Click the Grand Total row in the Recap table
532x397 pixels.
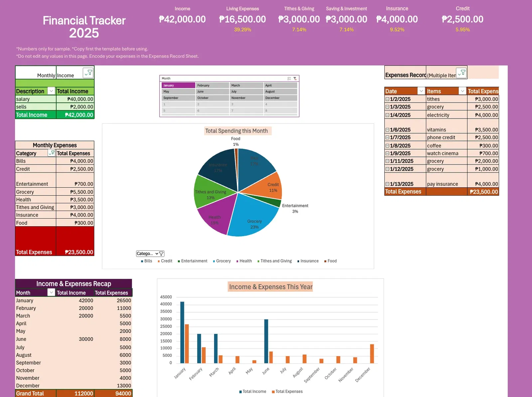[30, 393]
